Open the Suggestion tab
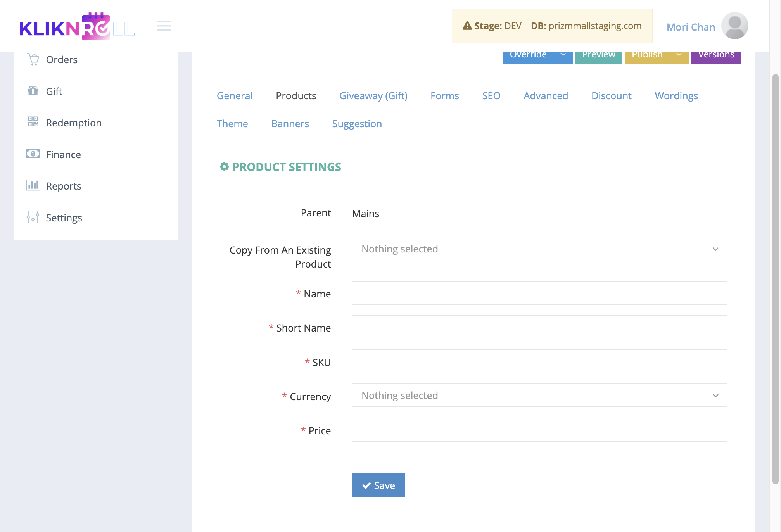 (x=357, y=123)
